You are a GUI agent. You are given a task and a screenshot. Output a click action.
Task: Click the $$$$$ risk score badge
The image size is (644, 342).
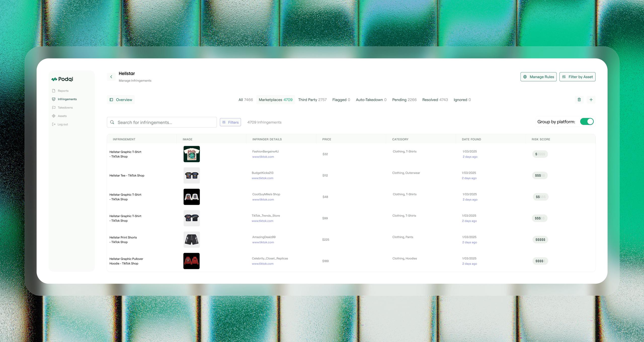540,240
